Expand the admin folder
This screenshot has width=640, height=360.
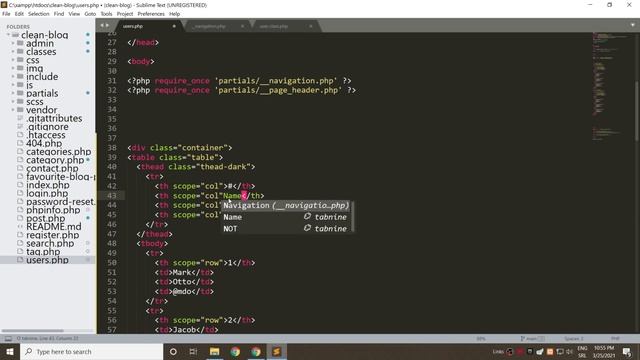click(x=13, y=43)
